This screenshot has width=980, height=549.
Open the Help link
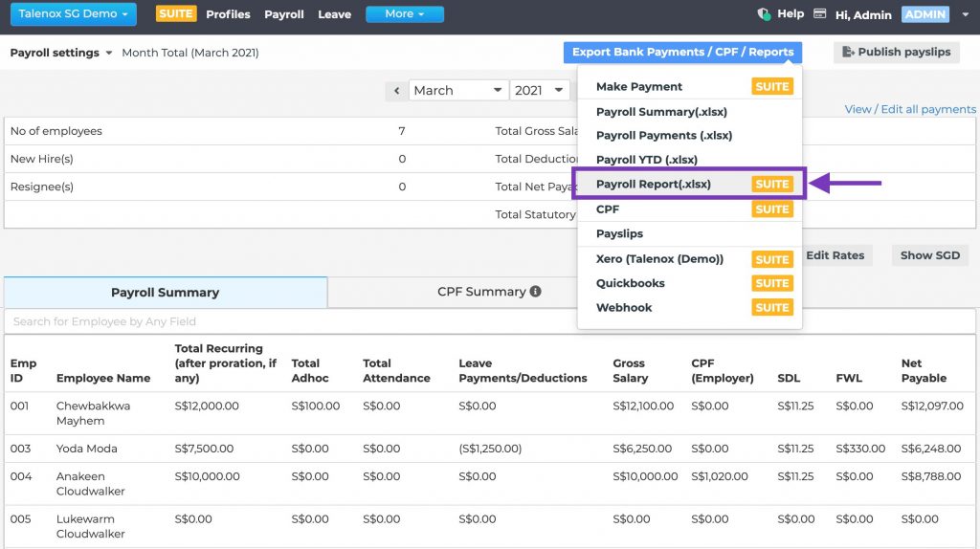tap(791, 13)
